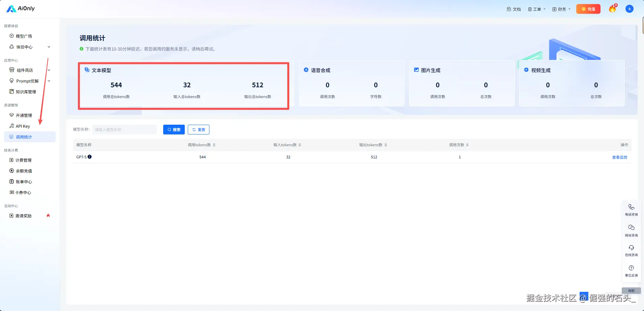Screen dimensions: 644x311
Task: Open 查看监控 for the GPT-5 row
Action: pos(620,157)
